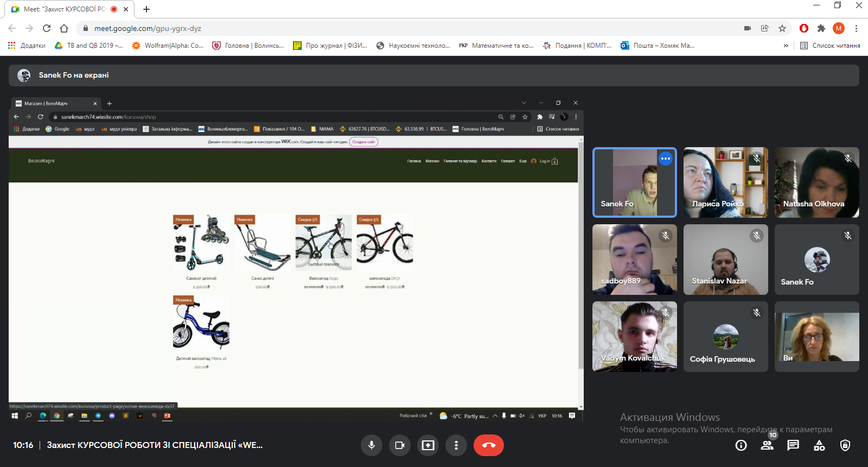Open Chrome extensions puzzle icon
868x467 pixels.
point(821,28)
